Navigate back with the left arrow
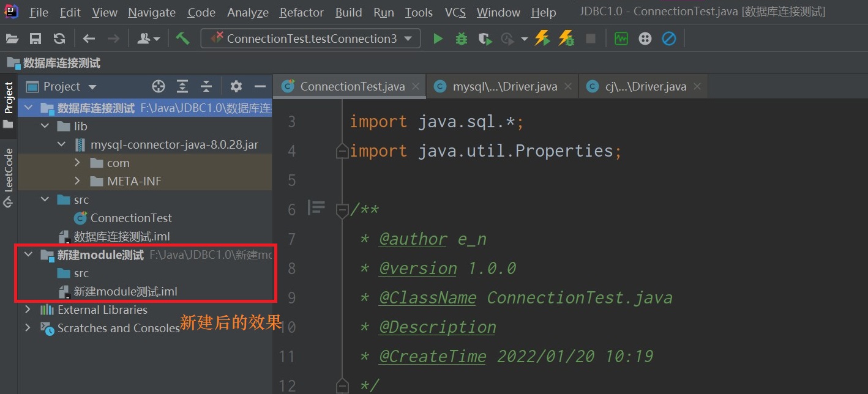 [89, 39]
